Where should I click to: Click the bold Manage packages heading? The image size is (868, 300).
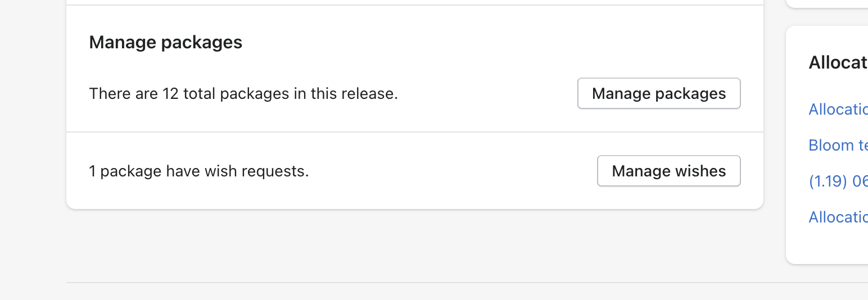coord(166,42)
